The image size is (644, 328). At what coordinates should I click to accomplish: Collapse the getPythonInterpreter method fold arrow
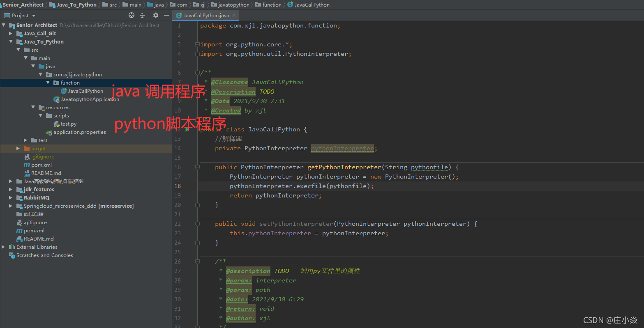pyautogui.click(x=197, y=167)
